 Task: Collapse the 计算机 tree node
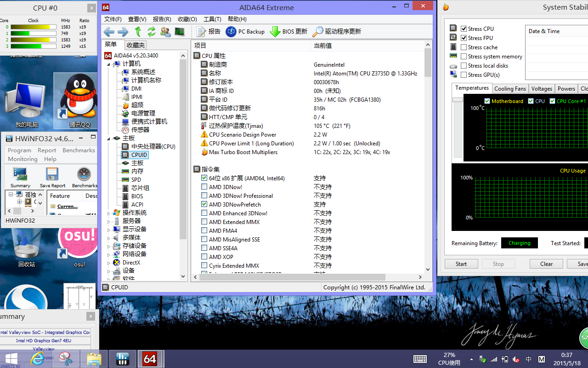[109, 64]
